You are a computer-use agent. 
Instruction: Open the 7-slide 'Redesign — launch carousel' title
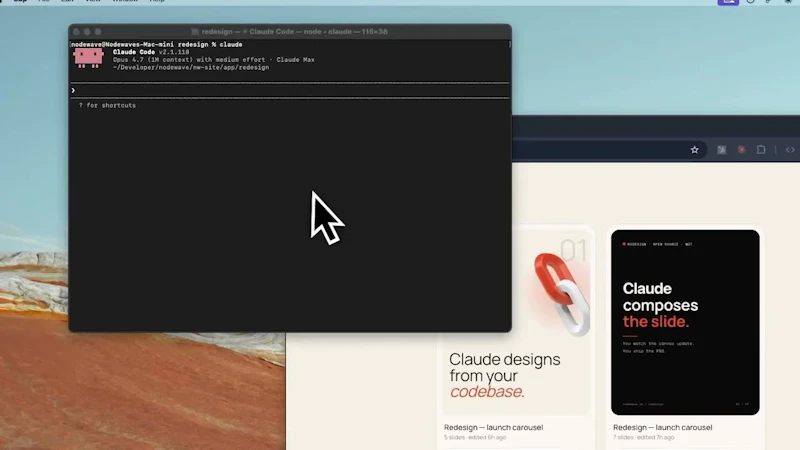click(663, 428)
